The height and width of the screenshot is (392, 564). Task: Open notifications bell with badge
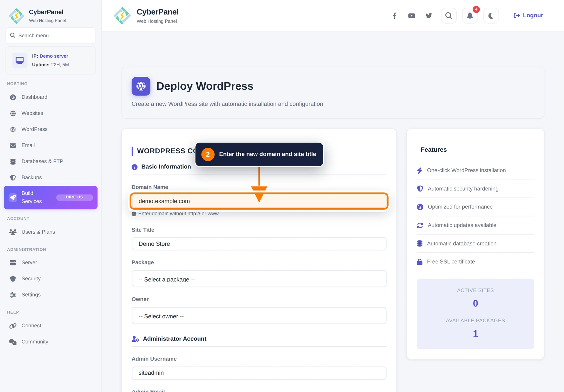[x=470, y=16]
